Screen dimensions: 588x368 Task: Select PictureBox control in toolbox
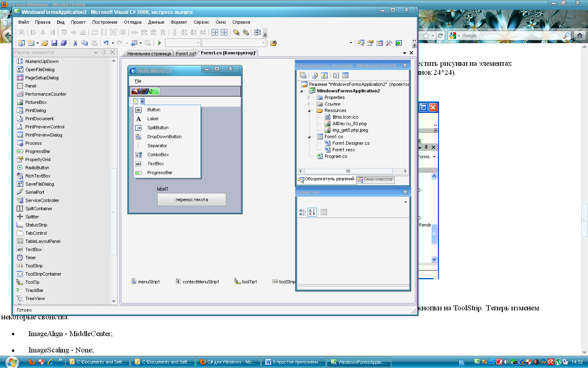point(36,102)
